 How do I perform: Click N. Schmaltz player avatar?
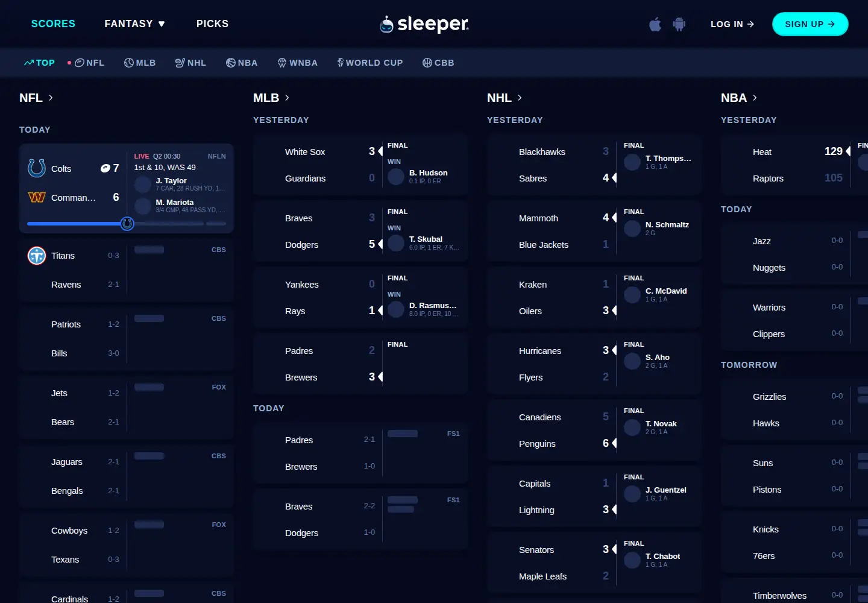(x=632, y=229)
